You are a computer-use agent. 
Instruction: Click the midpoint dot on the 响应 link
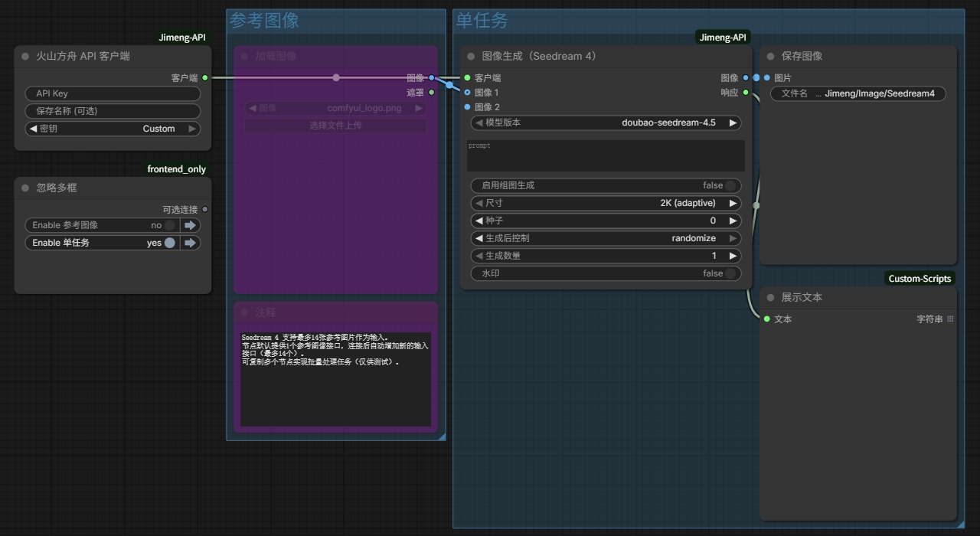(756, 205)
